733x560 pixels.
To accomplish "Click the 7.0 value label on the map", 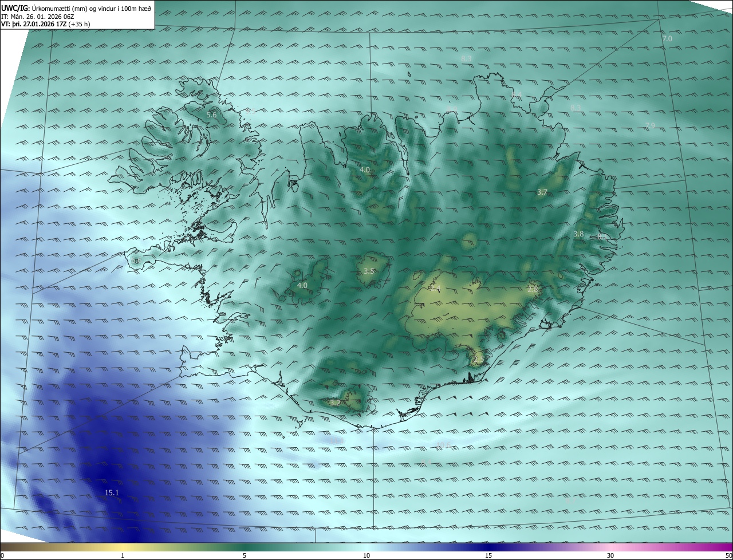I will click(x=667, y=39).
